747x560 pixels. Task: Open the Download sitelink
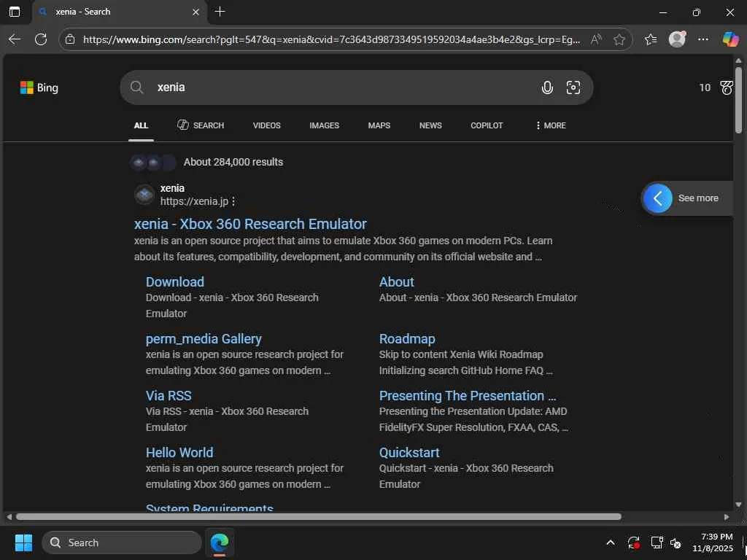point(175,282)
